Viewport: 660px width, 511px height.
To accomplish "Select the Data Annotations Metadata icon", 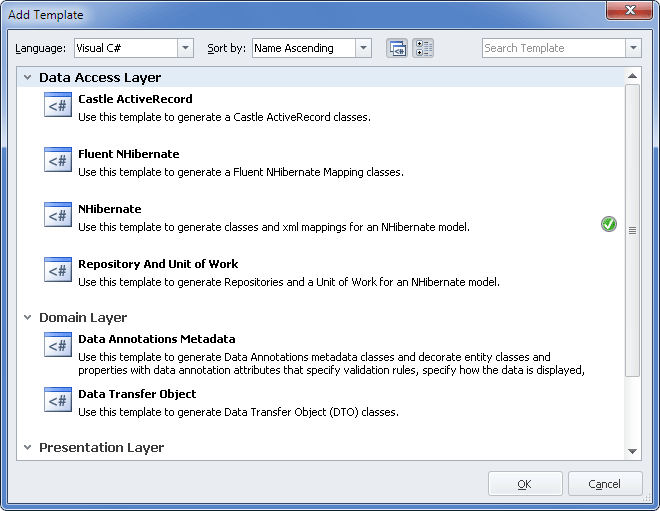I will pyautogui.click(x=58, y=345).
